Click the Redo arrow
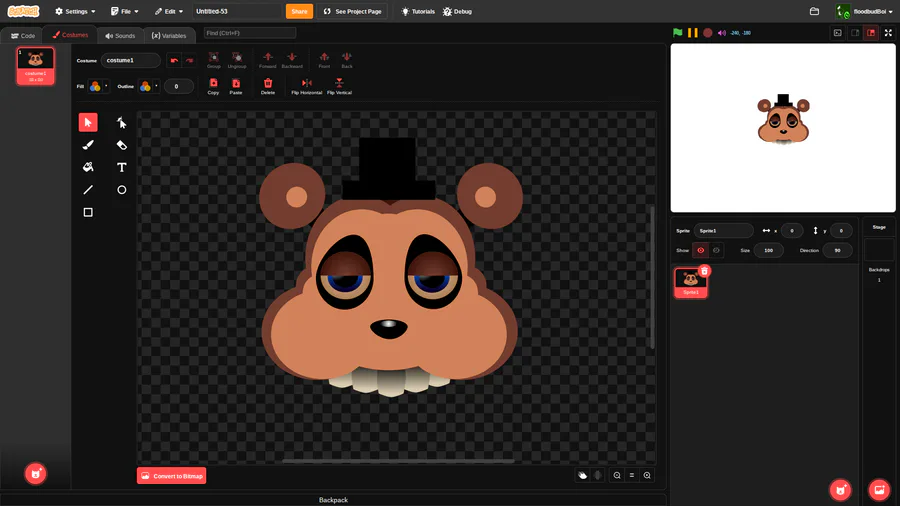 coord(189,60)
